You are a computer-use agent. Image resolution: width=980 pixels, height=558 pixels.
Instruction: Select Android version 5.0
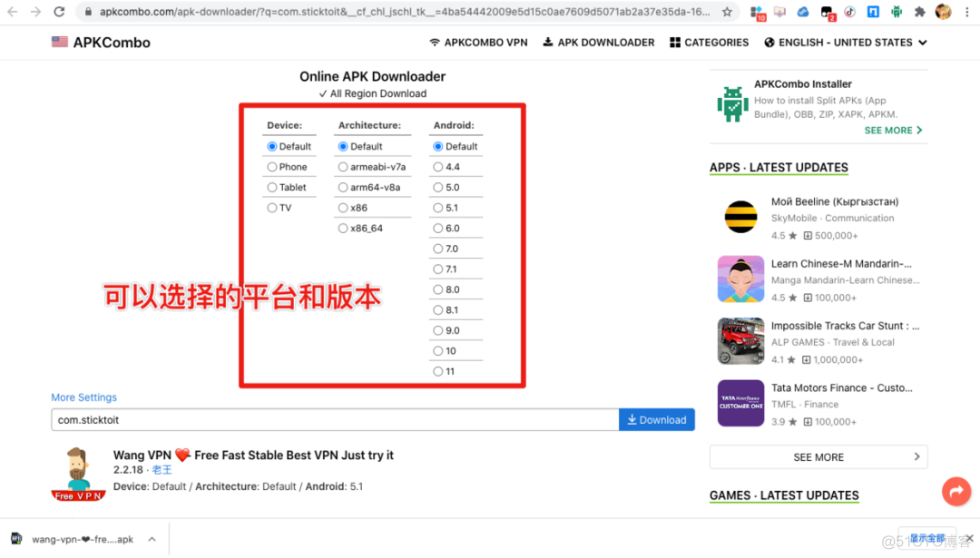(438, 188)
